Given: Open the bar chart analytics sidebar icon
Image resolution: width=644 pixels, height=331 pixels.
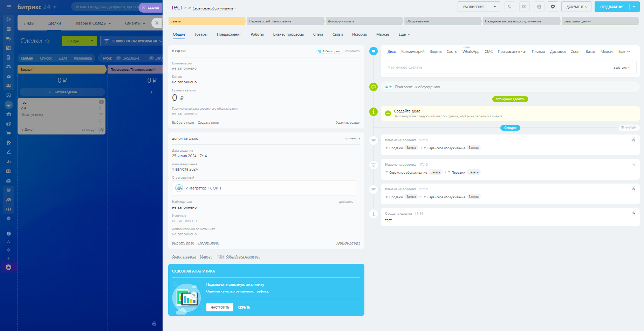Looking at the screenshot, I should (9, 161).
